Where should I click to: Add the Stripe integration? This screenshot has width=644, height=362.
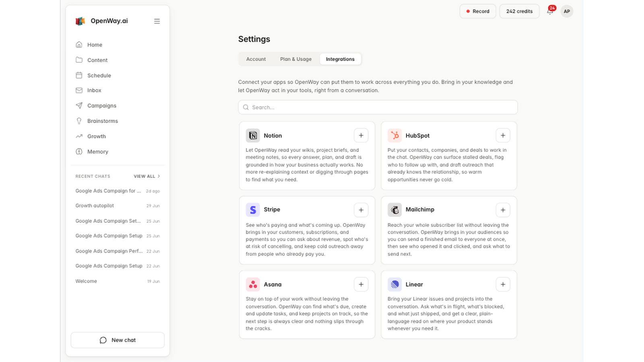click(x=361, y=210)
